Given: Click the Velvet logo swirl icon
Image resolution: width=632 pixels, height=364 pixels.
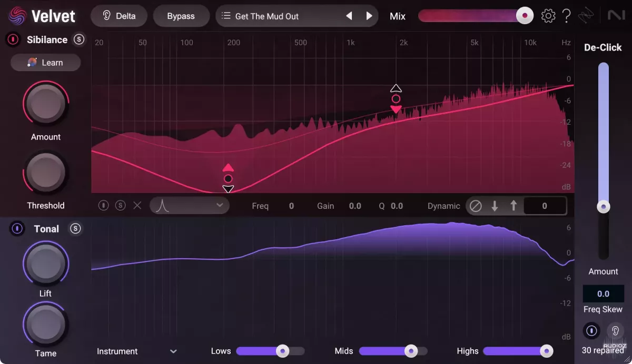Looking at the screenshot, I should (17, 16).
